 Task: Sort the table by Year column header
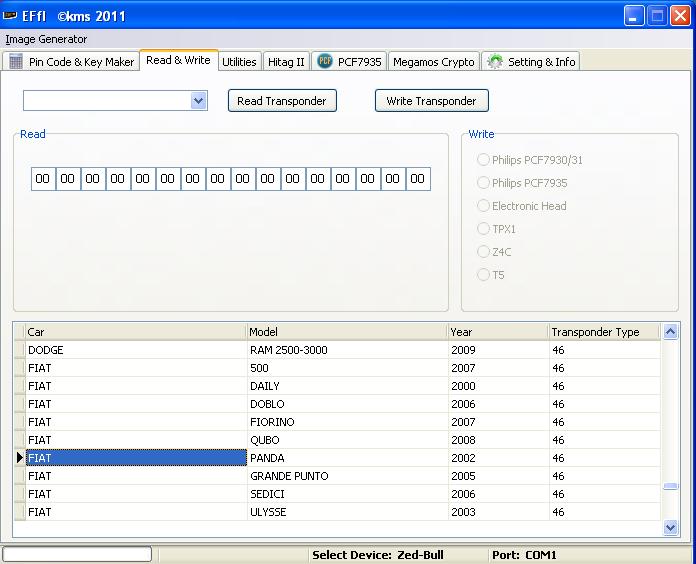pyautogui.click(x=497, y=332)
